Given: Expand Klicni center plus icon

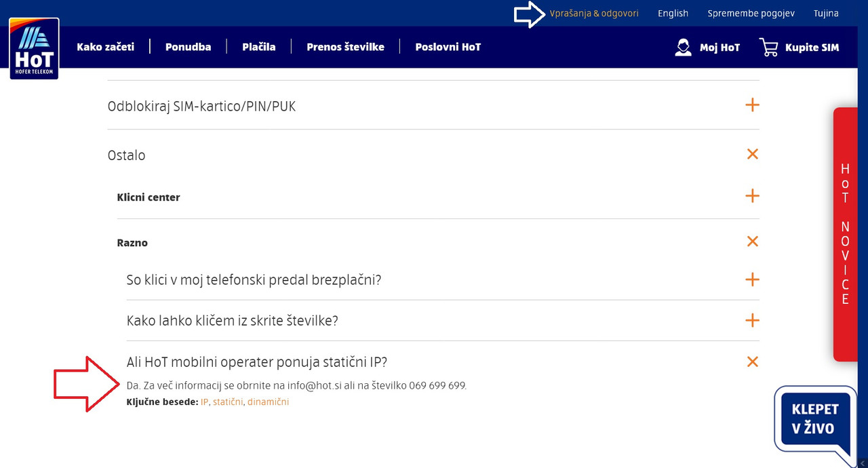Looking at the screenshot, I should pos(752,196).
